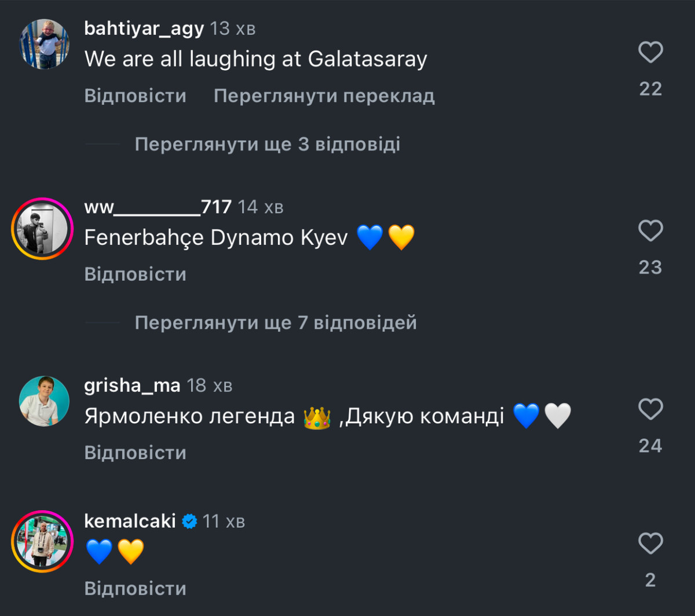Expand 7 more replies under ww_717

276,322
